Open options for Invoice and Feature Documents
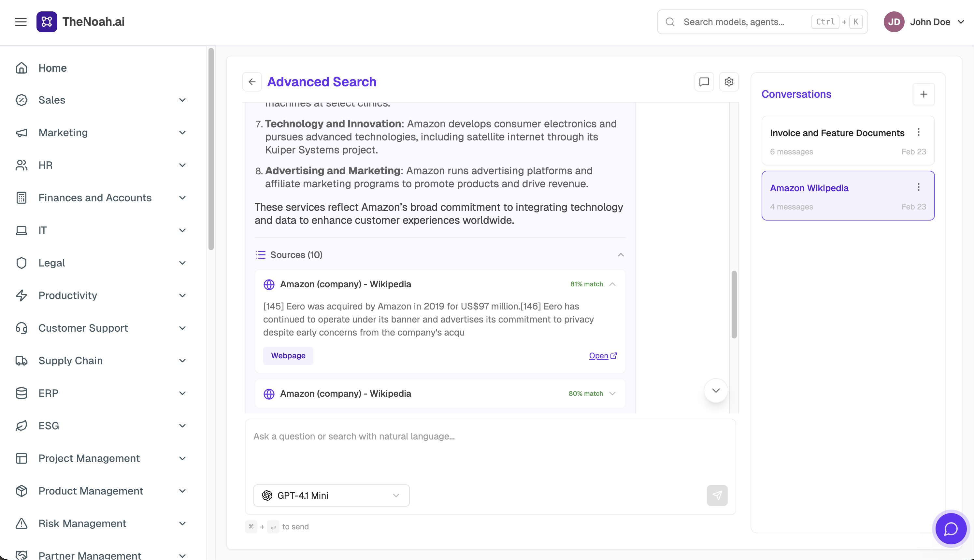 pyautogui.click(x=918, y=132)
